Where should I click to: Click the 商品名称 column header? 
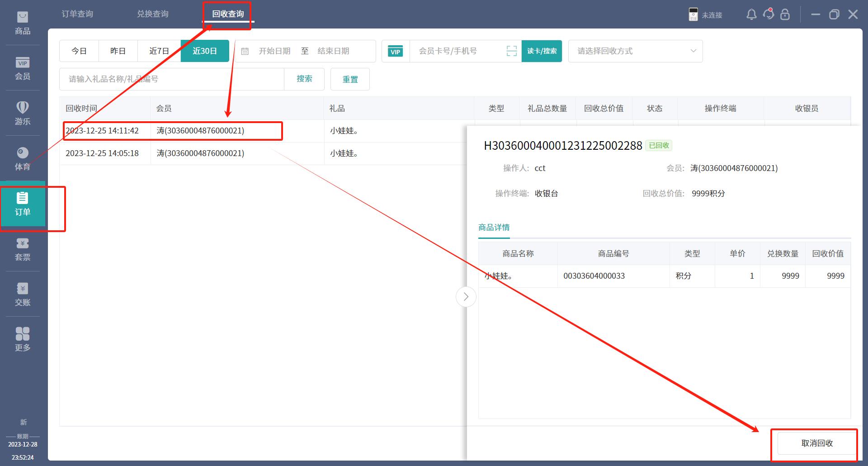coord(518,254)
